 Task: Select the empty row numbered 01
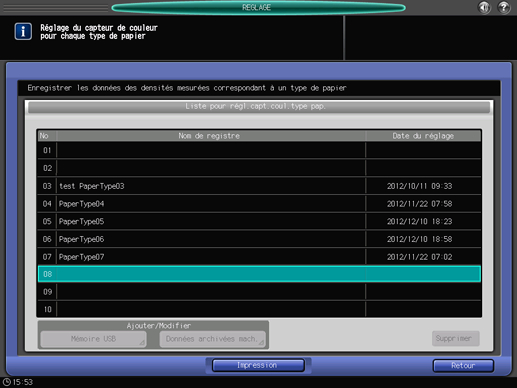coord(259,150)
